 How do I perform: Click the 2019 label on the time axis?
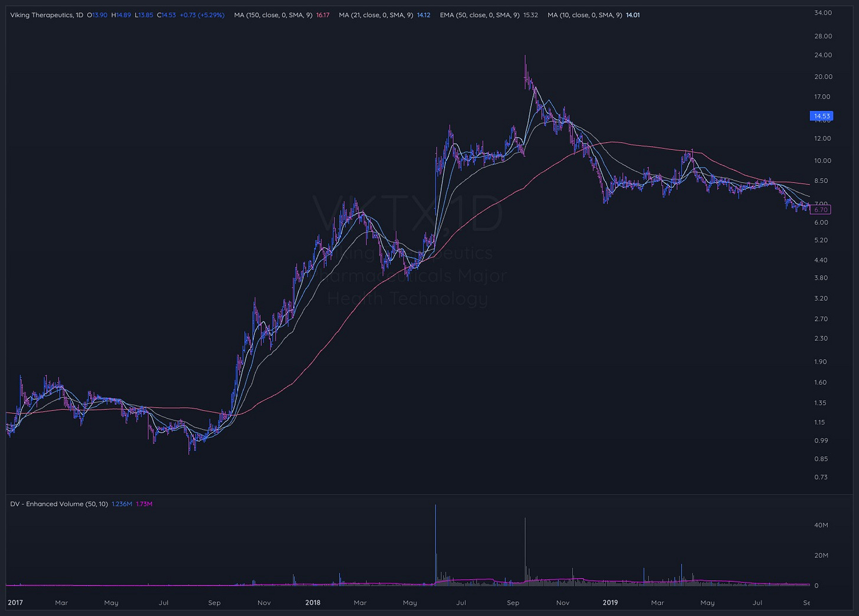pos(610,602)
